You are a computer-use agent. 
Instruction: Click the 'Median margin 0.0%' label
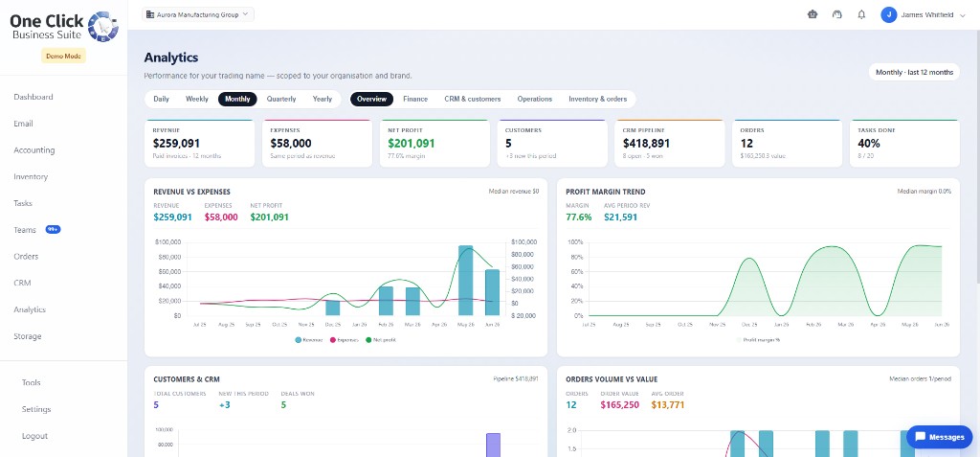[924, 192]
